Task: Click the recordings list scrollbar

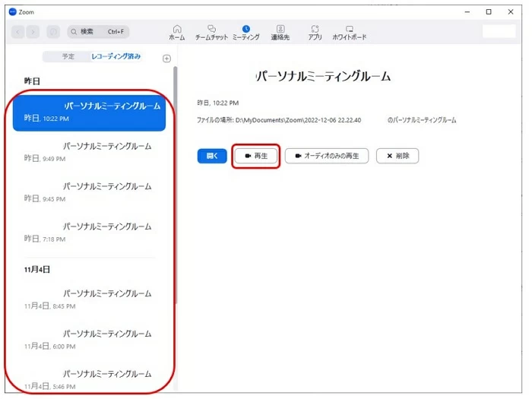Action: [175, 183]
